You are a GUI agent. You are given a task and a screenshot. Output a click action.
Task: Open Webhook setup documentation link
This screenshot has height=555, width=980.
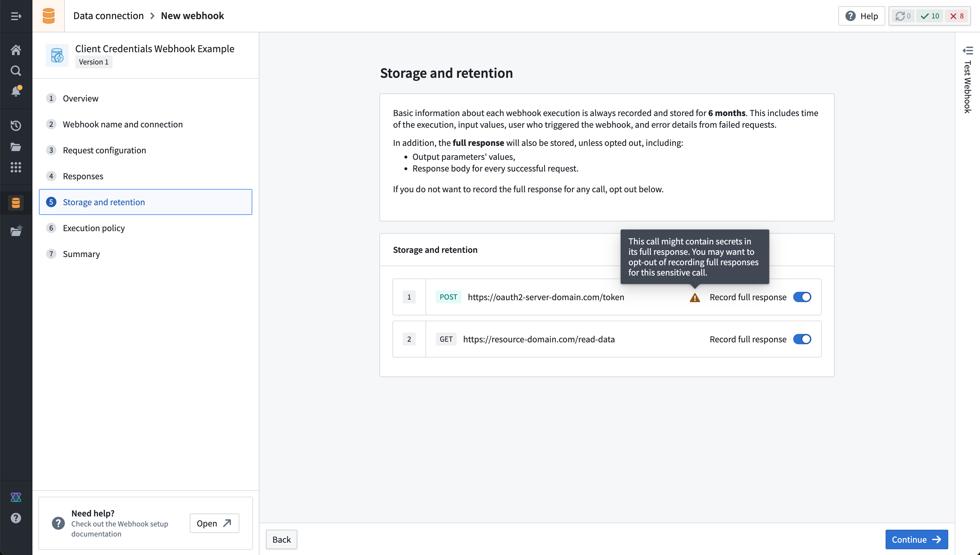pyautogui.click(x=213, y=523)
